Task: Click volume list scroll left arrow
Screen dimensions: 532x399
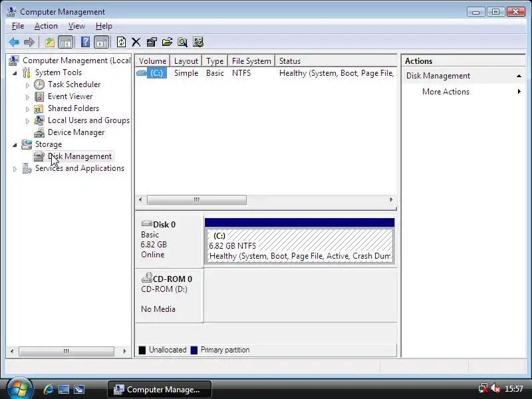Action: point(140,199)
